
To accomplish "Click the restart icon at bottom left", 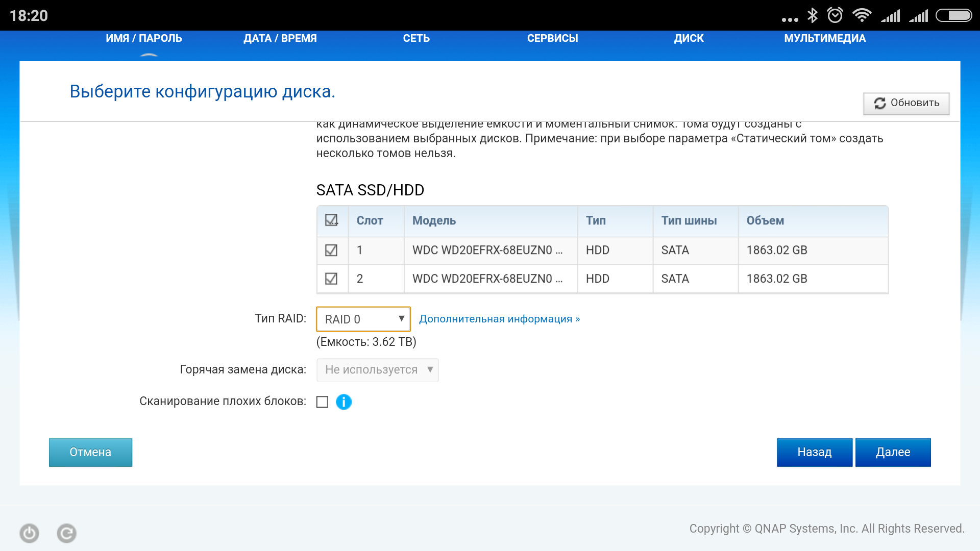I will click(66, 533).
